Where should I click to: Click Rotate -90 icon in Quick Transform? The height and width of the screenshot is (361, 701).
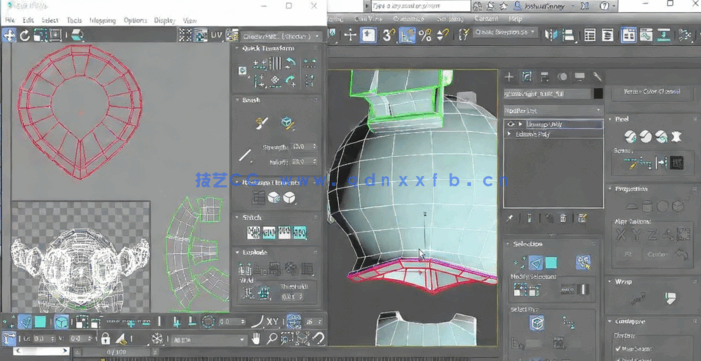[x=291, y=63]
